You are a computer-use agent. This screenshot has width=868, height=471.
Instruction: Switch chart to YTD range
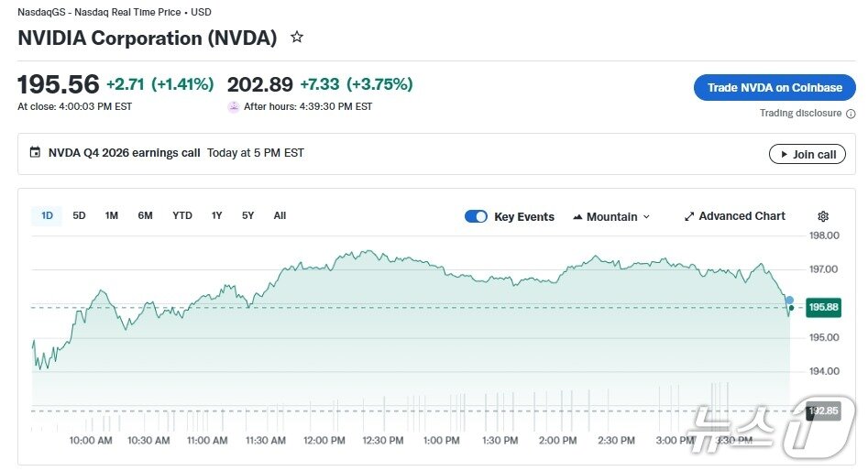click(182, 215)
